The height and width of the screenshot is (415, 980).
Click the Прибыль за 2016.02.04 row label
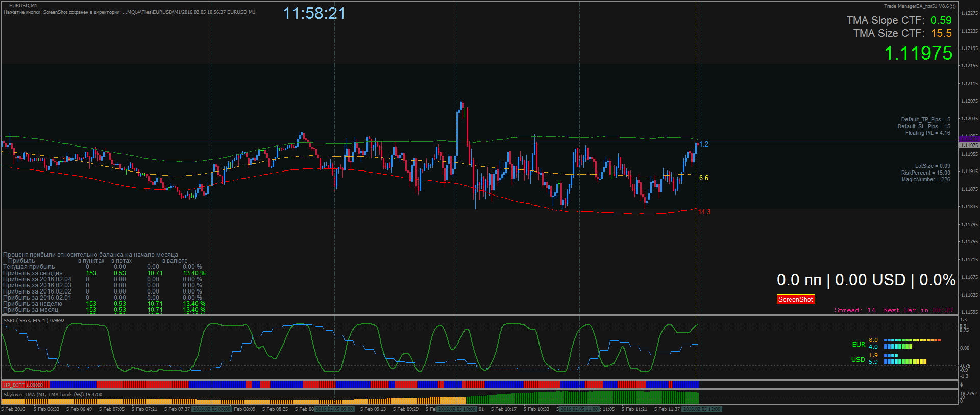[37, 279]
